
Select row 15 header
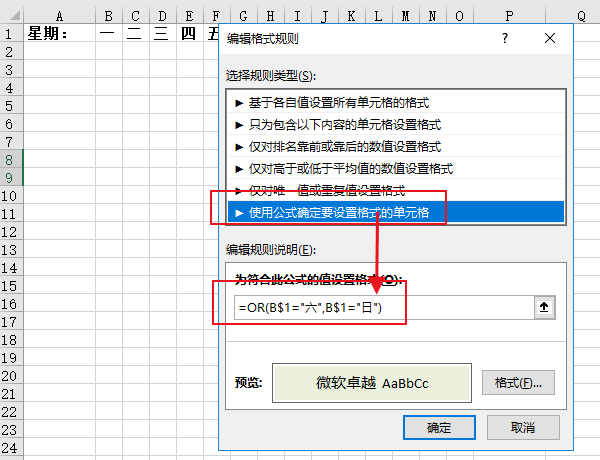point(11,285)
